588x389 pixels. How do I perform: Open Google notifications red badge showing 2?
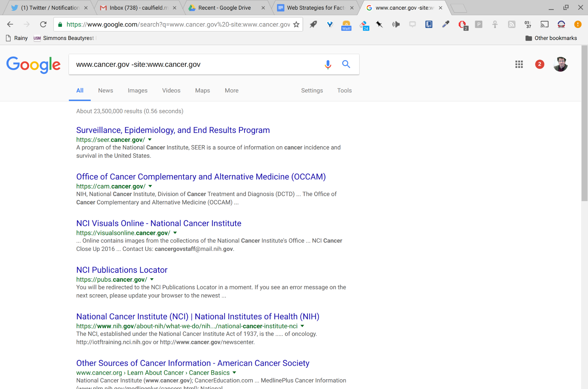coord(539,64)
